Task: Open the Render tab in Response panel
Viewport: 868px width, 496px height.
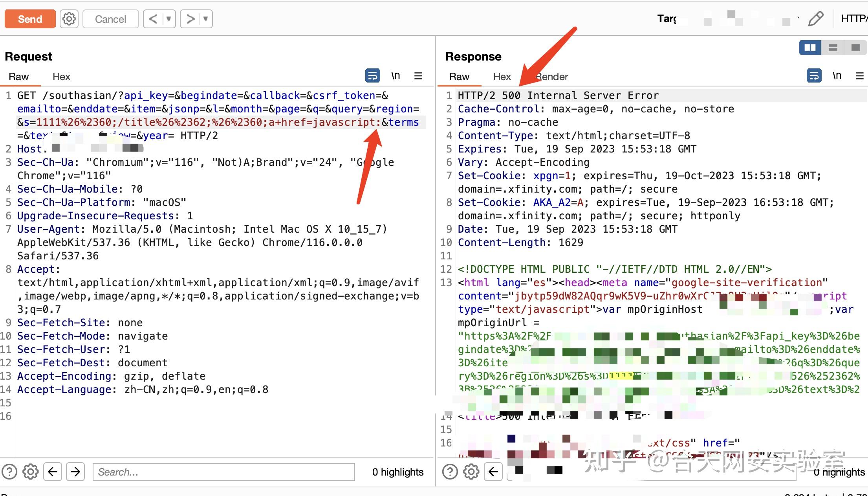Action: 551,77
